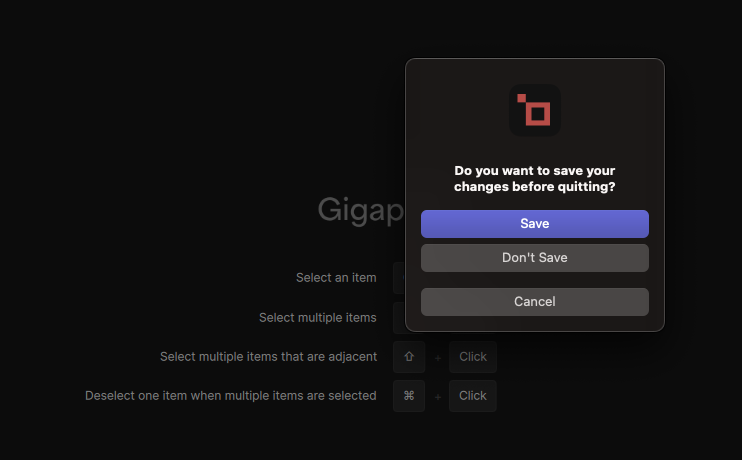Click the hidden keycap beside 'Select multiple items'
Image resolution: width=742 pixels, height=460 pixels.
pos(399,318)
